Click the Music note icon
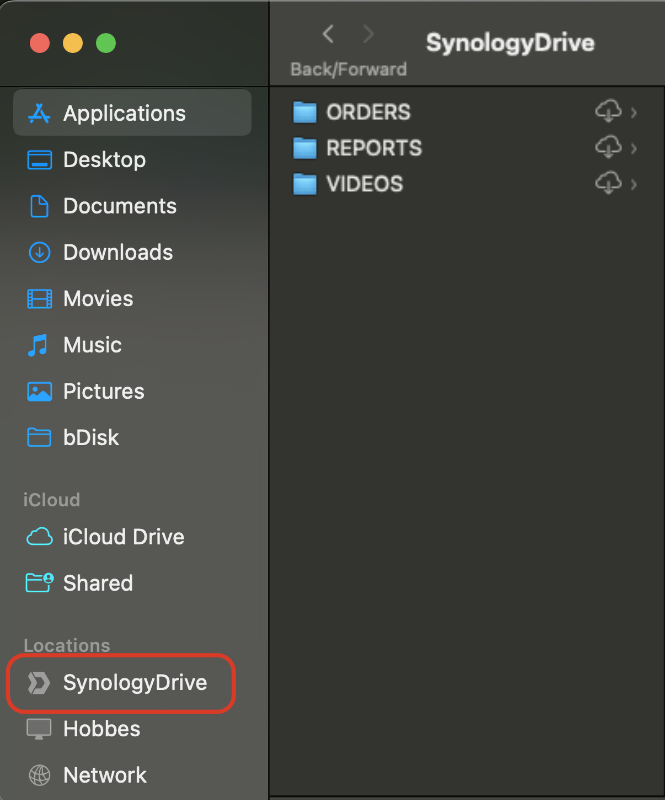Viewport: 665px width, 800px height. coord(38,345)
